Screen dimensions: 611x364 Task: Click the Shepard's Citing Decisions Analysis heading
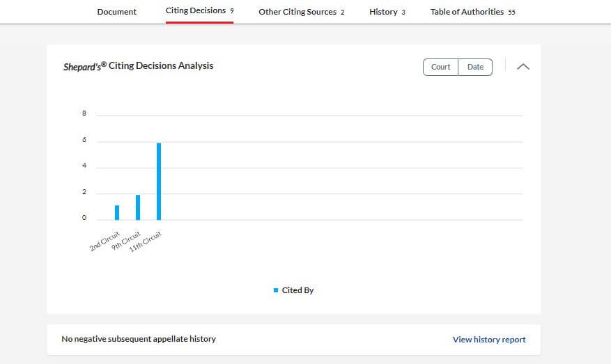click(x=138, y=66)
